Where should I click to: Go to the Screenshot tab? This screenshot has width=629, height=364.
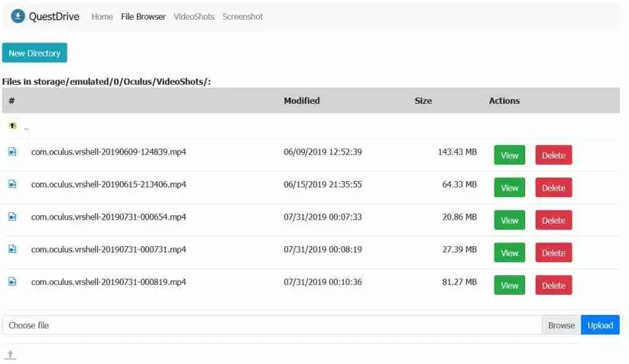pyautogui.click(x=243, y=17)
